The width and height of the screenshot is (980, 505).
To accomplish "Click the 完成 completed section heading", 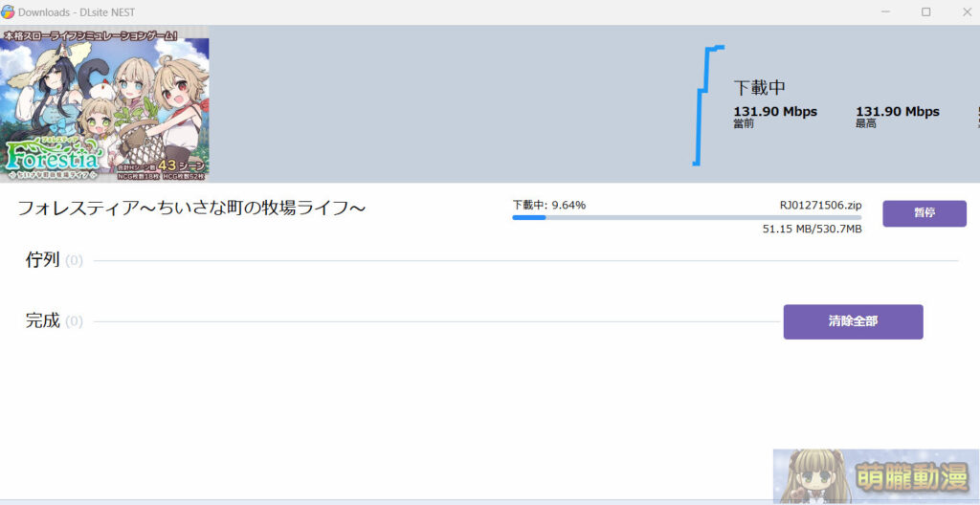I will 42,321.
